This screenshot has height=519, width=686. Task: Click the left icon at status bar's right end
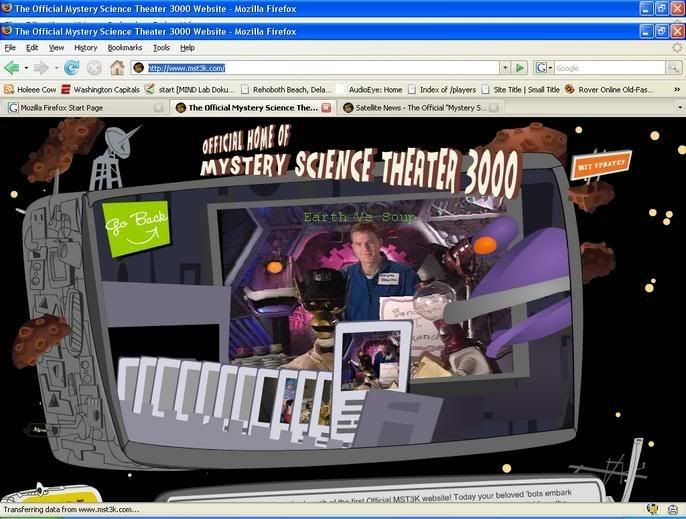click(x=652, y=509)
